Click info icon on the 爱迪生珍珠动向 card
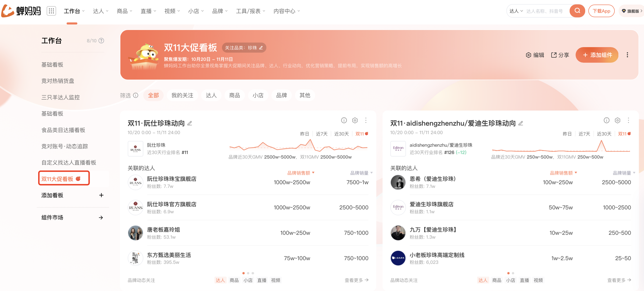644x291 pixels. [x=606, y=120]
